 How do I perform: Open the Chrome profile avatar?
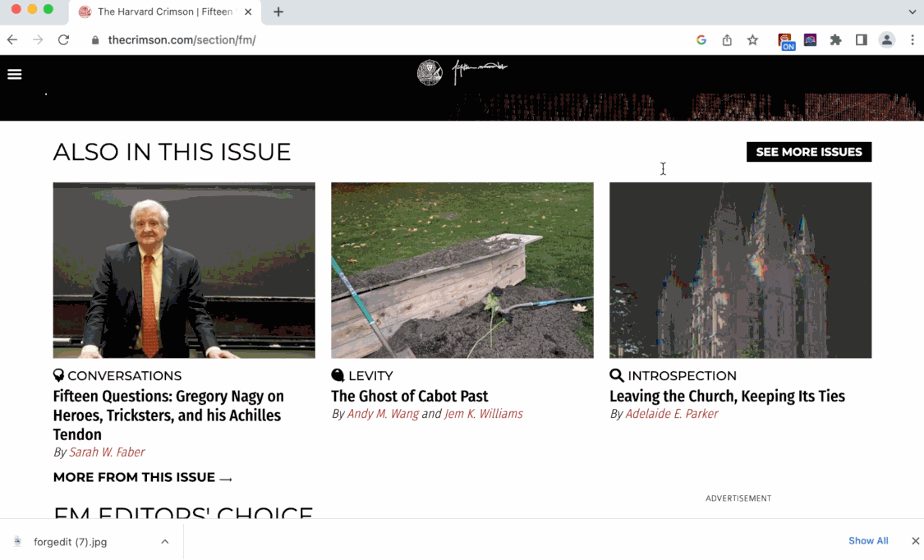887,40
